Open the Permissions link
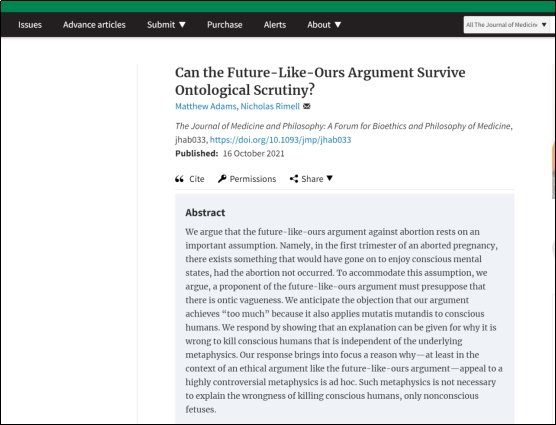Image resolution: width=556 pixels, height=425 pixels. point(253,179)
